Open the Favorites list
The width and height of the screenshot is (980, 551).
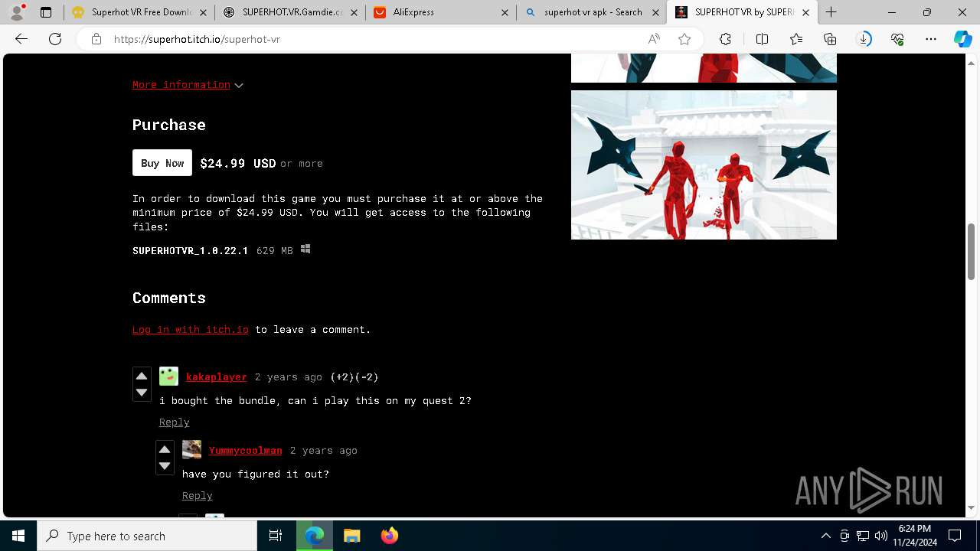click(796, 39)
